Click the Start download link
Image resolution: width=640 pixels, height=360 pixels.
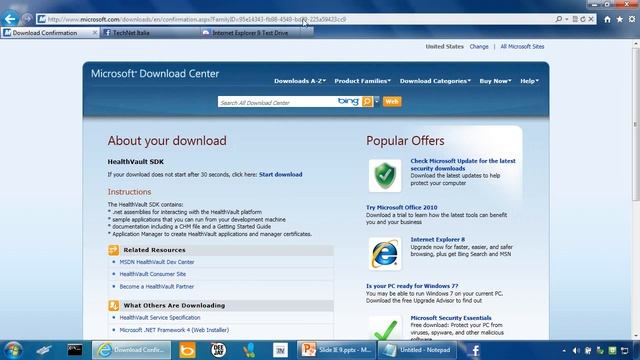280,174
